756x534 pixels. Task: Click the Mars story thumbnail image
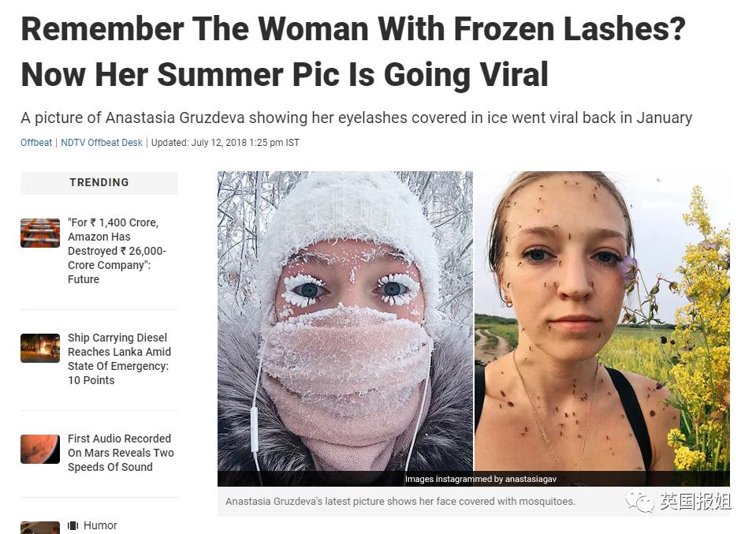40,449
